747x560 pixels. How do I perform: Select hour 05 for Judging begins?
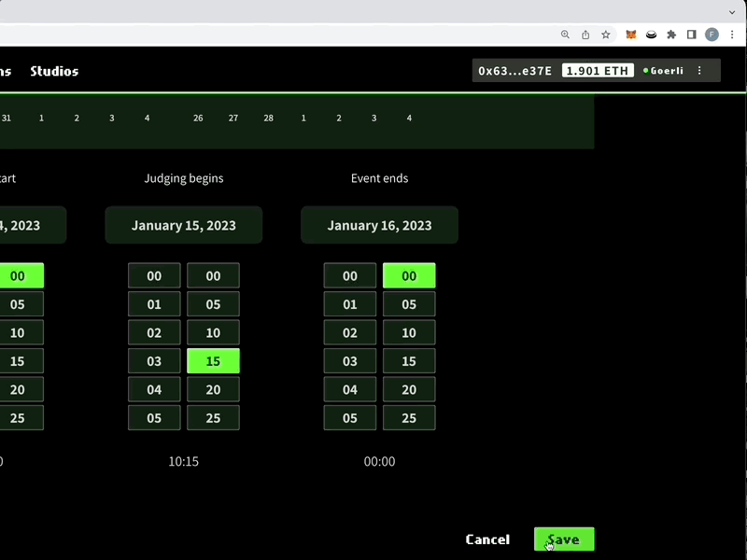pyautogui.click(x=154, y=417)
